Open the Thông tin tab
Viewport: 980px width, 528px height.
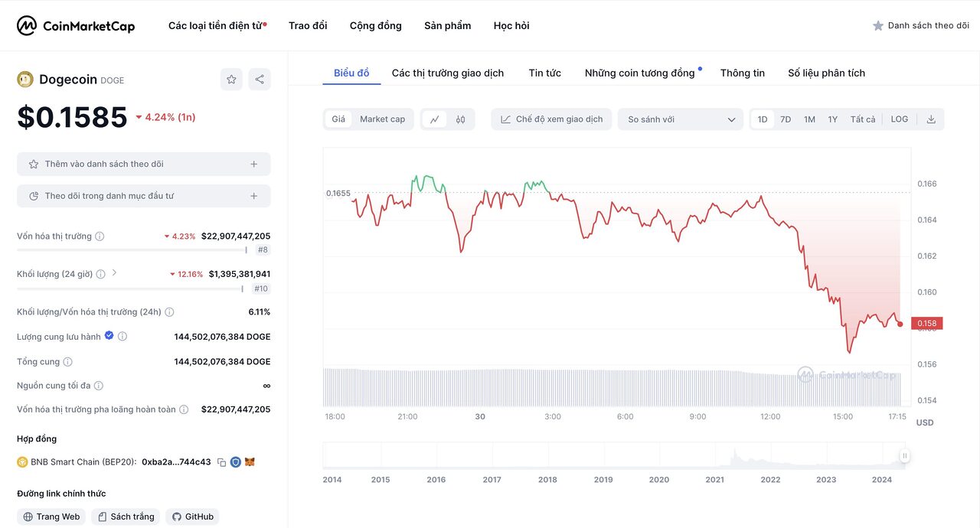tap(743, 73)
